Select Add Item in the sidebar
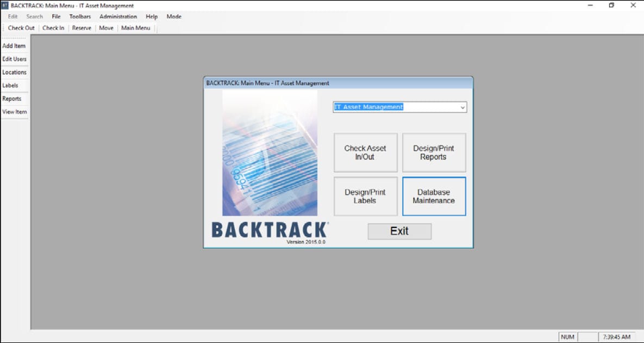The height and width of the screenshot is (343, 644). click(x=14, y=46)
